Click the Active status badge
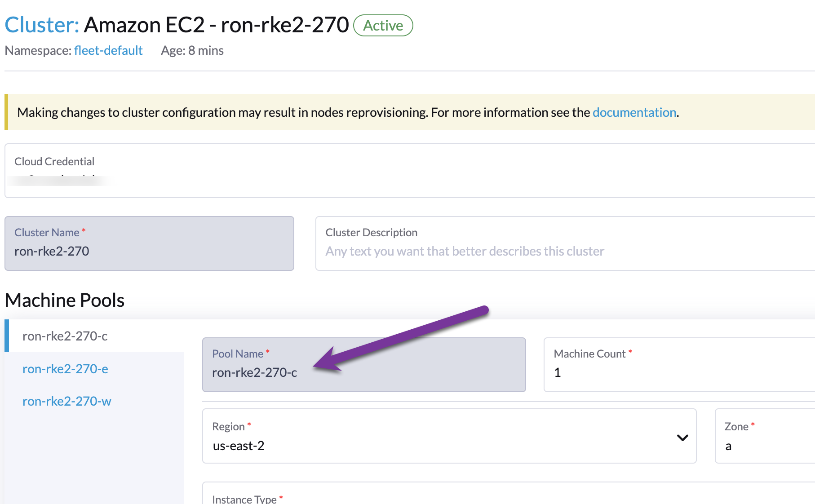 [x=382, y=25]
